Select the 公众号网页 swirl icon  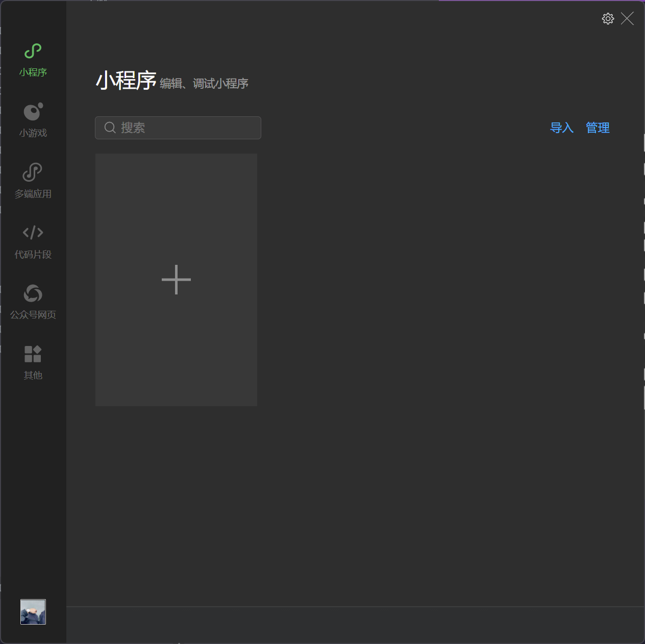(33, 293)
